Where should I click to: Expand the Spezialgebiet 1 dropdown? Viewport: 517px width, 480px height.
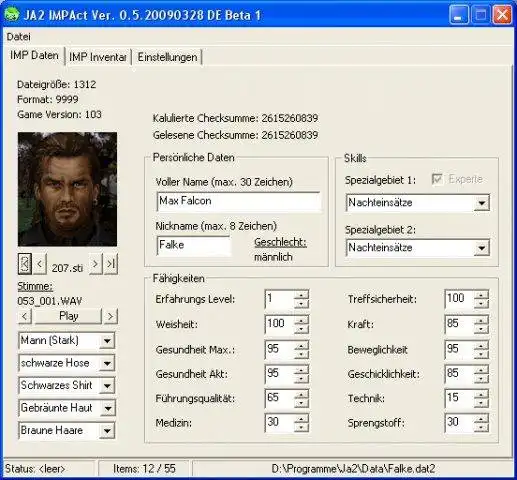click(481, 203)
